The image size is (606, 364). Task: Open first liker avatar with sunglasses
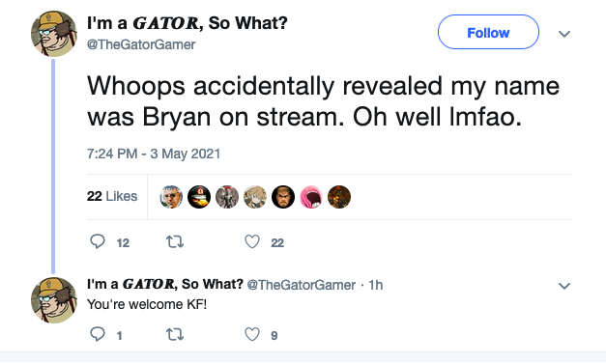click(171, 197)
